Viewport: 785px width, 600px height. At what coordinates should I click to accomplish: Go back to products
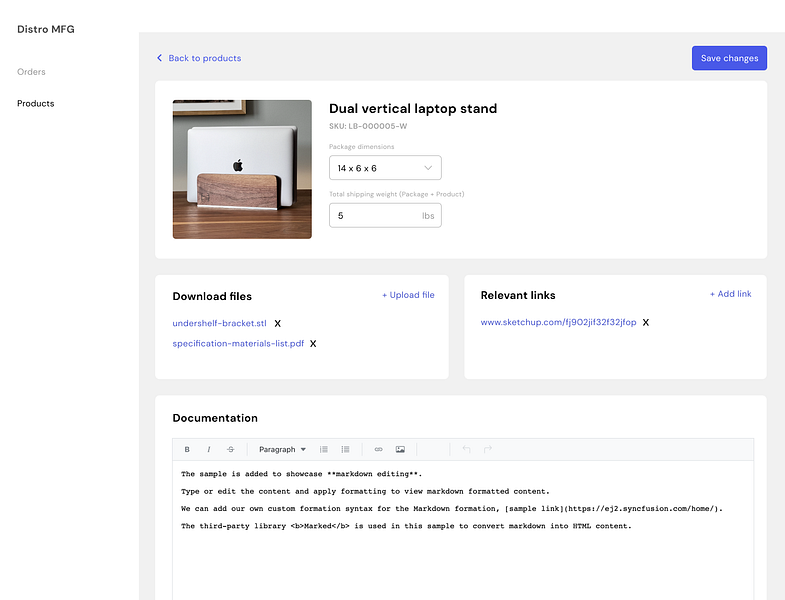point(199,58)
